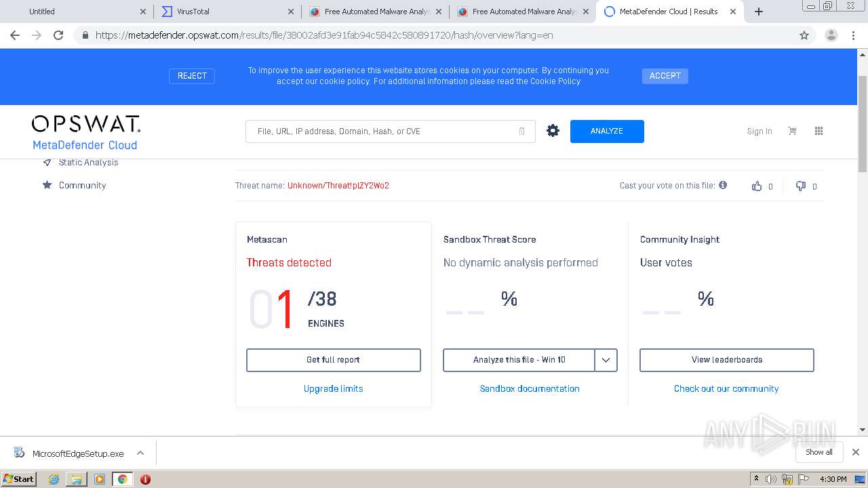Open Check out our community link
This screenshot has width=868, height=488.
tap(726, 388)
